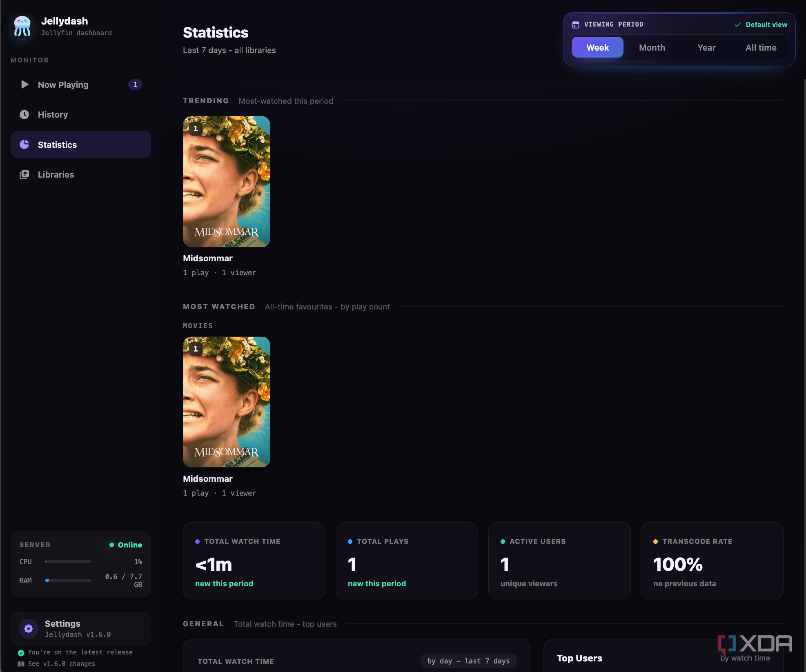Click the Transcode Rate stat card

712,561
